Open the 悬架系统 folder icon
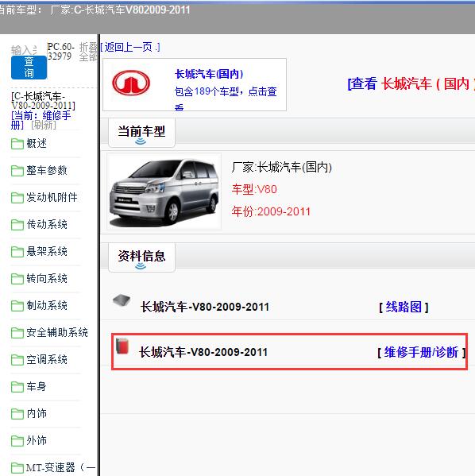Screen dimensions: 475x476 pyautogui.click(x=17, y=252)
